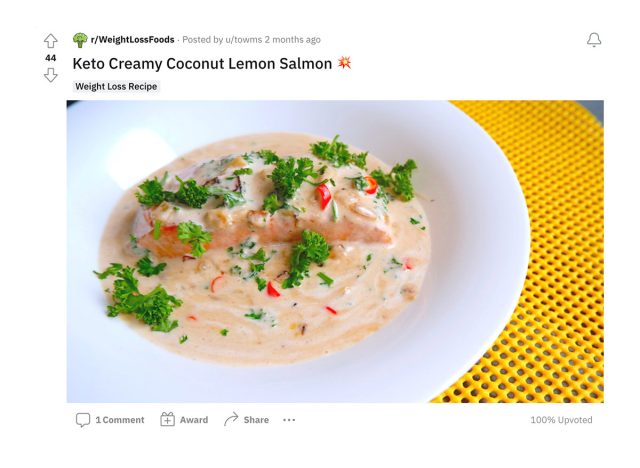Enlarge the salmon dish photo

pos(335,251)
